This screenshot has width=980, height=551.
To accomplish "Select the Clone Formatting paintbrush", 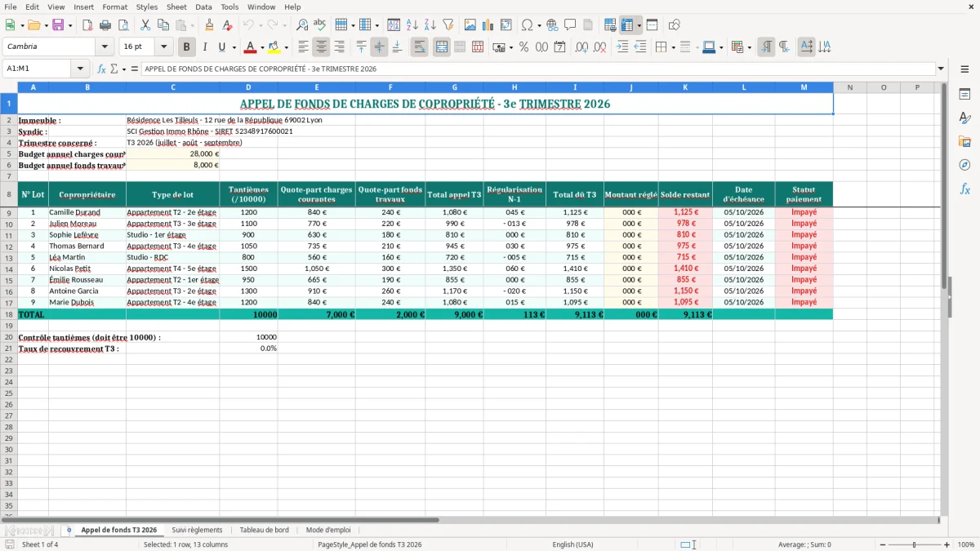I will [210, 25].
